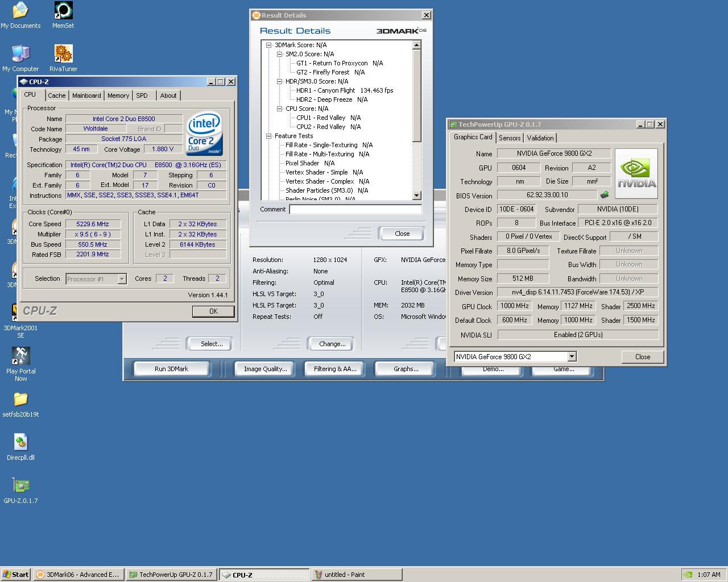Select CPU1 - Red Valley row
728x582 pixels.
click(329, 118)
